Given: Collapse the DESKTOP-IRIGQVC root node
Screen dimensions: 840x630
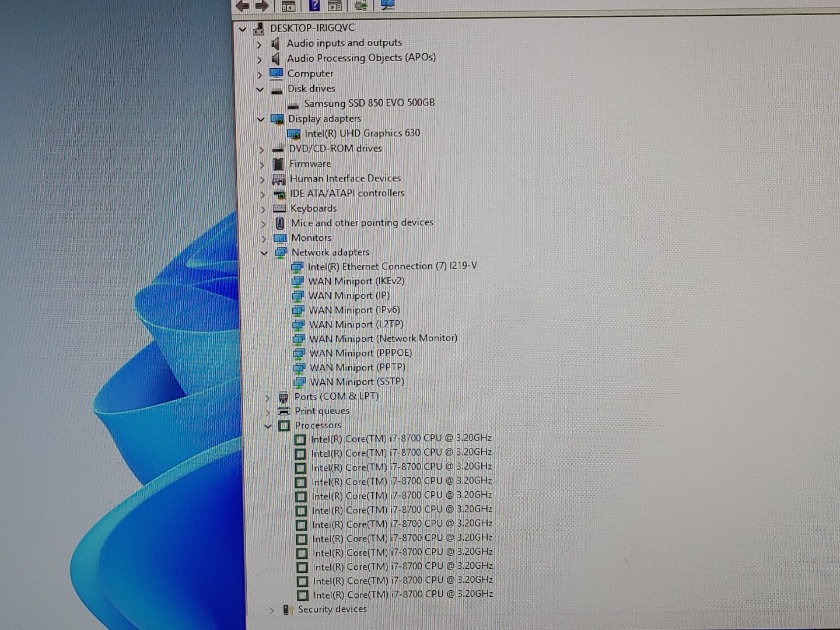Looking at the screenshot, I should [x=243, y=29].
